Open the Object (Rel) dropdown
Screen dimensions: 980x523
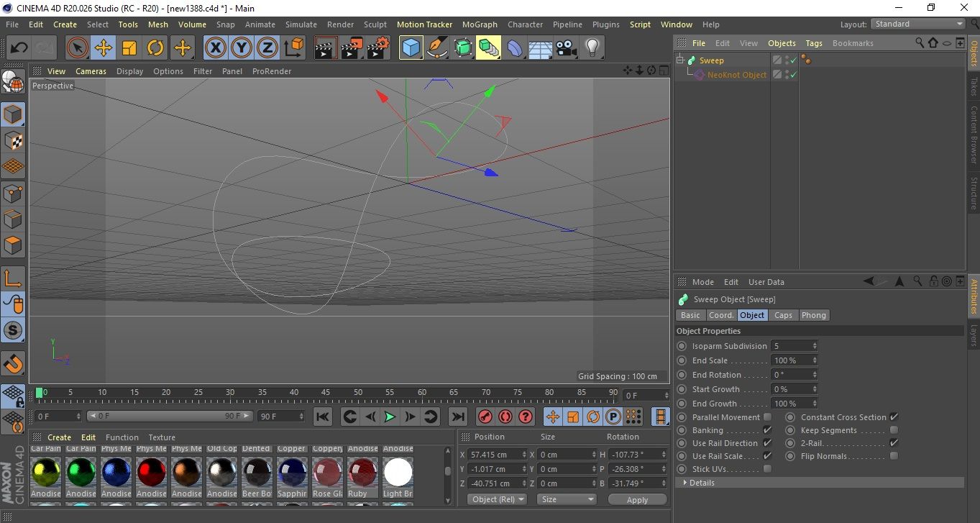pyautogui.click(x=497, y=499)
